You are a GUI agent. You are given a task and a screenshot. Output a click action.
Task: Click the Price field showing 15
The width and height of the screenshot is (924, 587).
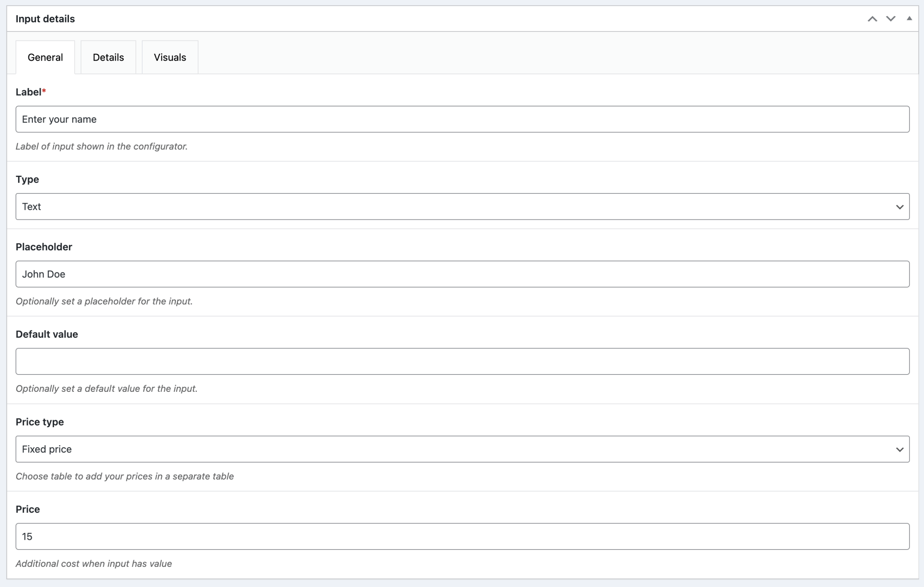[462, 536]
